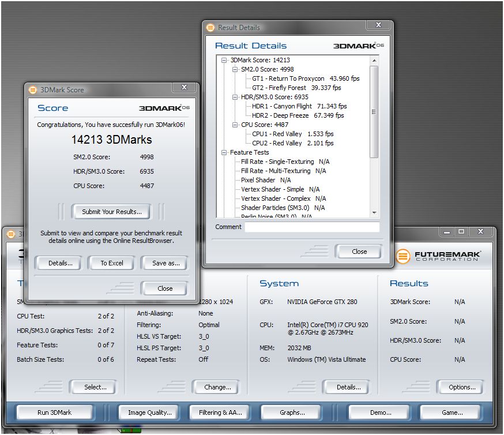Viewport: 504px width, 435px height.
Task: Select the Pixel Shader row
Action: pyautogui.click(x=266, y=181)
